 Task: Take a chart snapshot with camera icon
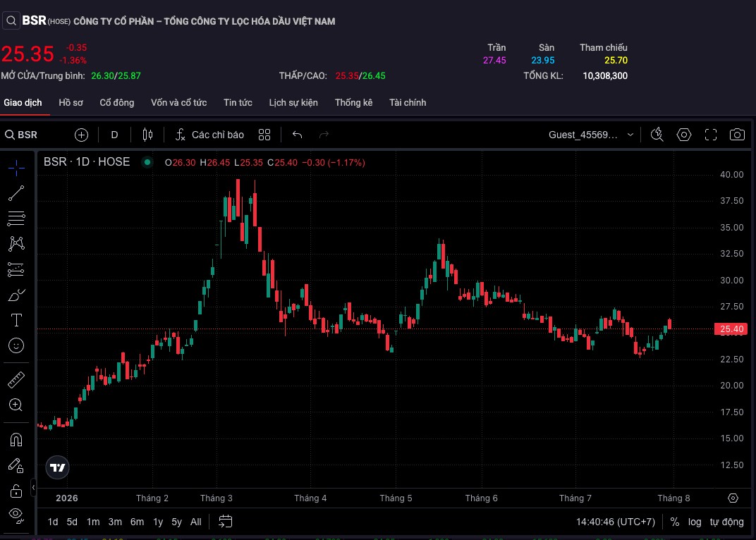737,135
